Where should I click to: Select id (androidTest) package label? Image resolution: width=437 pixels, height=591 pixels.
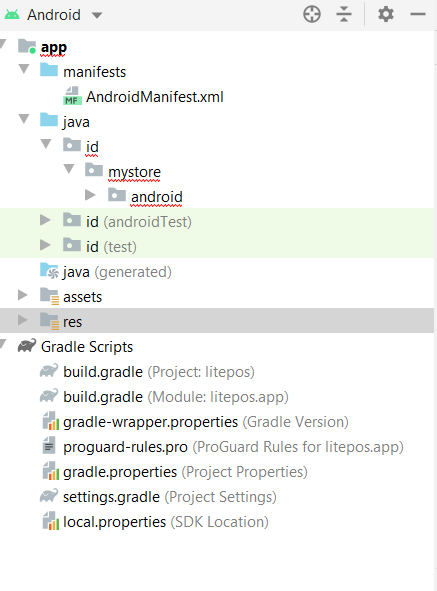(x=139, y=222)
